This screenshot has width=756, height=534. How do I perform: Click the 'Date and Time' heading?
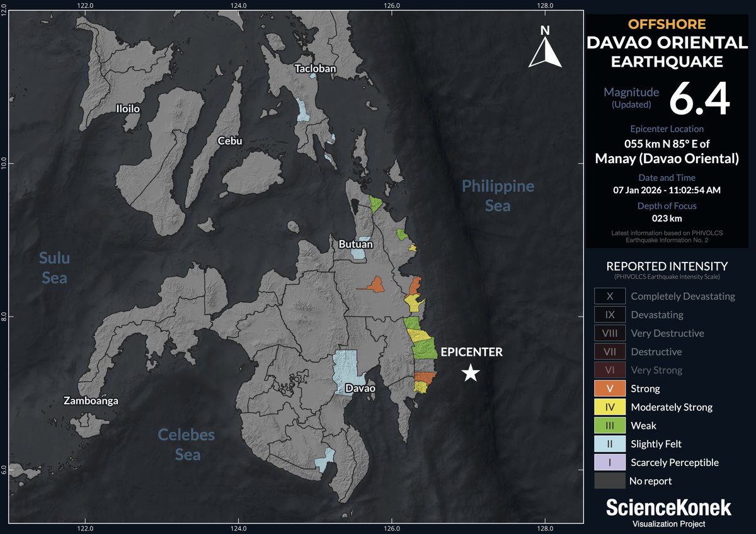coord(667,177)
